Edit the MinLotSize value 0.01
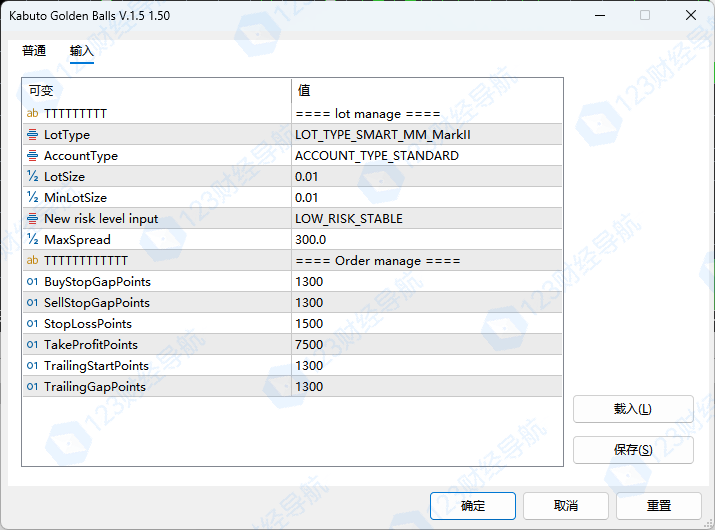Image resolution: width=715 pixels, height=530 pixels. [x=426, y=197]
